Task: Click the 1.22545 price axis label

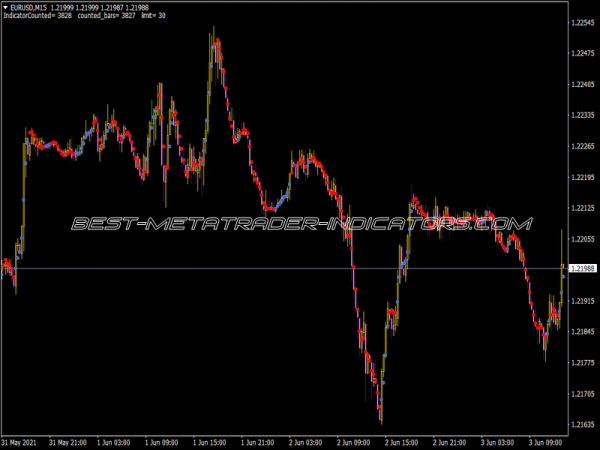Action: tap(582, 22)
